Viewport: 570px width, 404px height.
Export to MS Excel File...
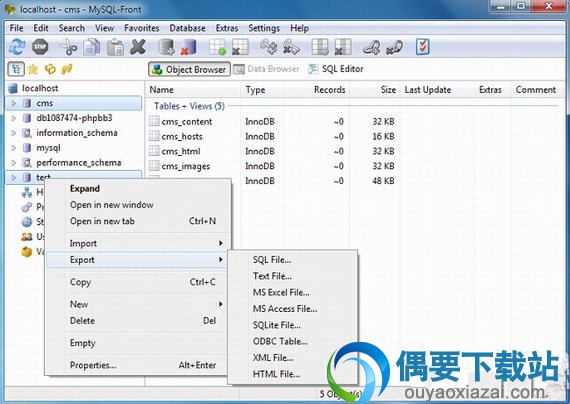point(293,292)
